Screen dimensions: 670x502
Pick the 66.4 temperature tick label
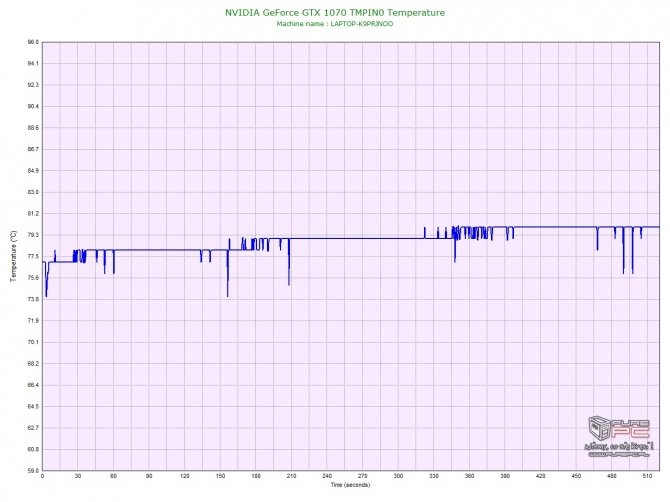tap(33, 385)
